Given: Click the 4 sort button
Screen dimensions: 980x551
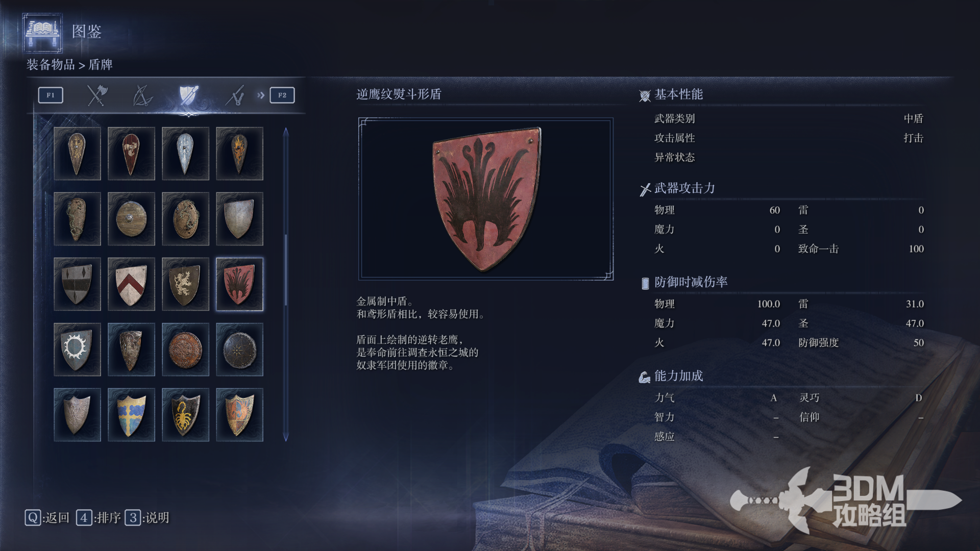Looking at the screenshot, I should click(99, 518).
